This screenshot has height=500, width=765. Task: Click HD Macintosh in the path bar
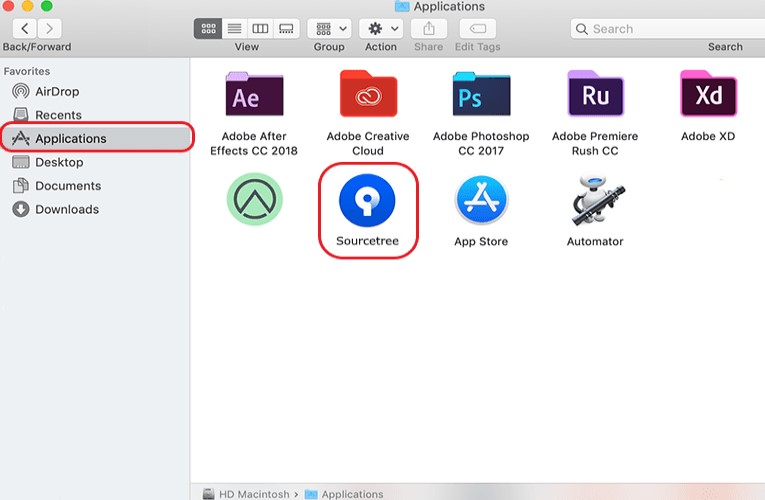(x=246, y=494)
